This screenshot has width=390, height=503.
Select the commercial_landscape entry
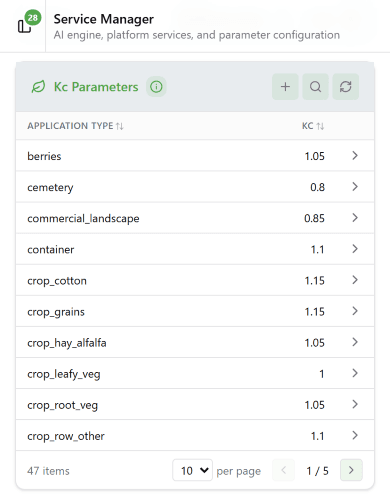point(83,218)
